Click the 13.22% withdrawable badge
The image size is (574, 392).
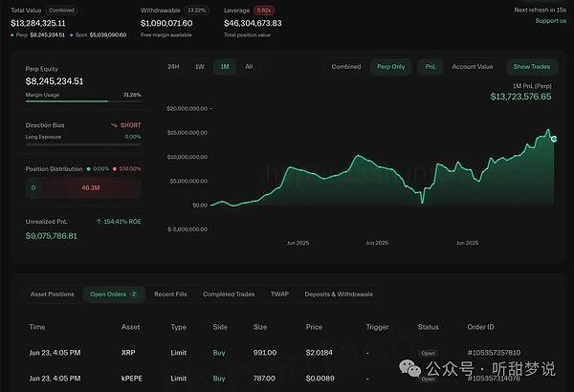coord(196,10)
